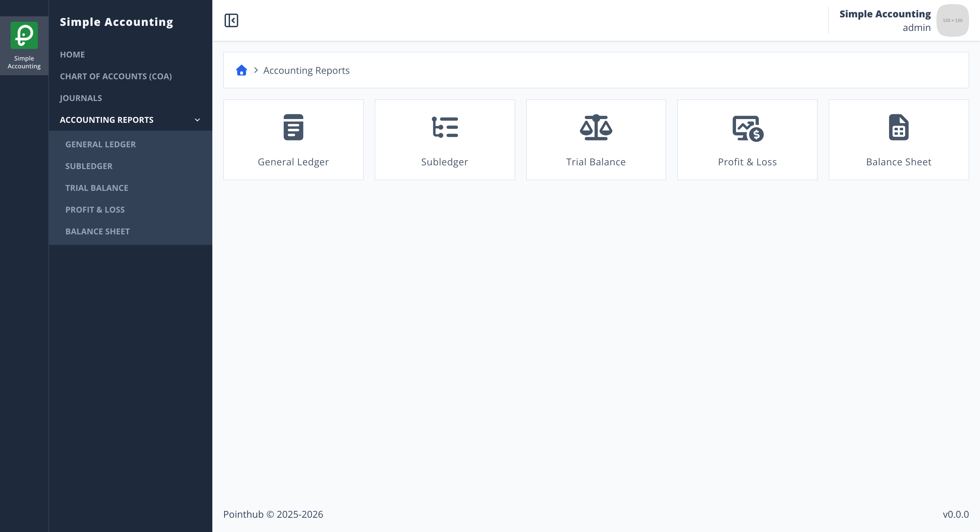Viewport: 980px width, 532px height.
Task: Collapse the Accounting Reports menu chevron
Action: point(197,120)
